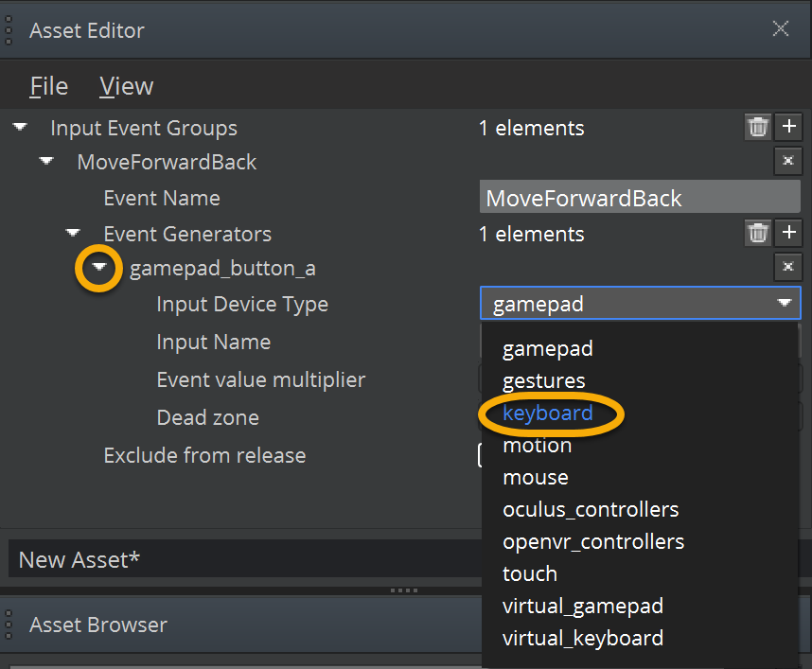The height and width of the screenshot is (669, 812).
Task: Open the View menu
Action: 126,86
